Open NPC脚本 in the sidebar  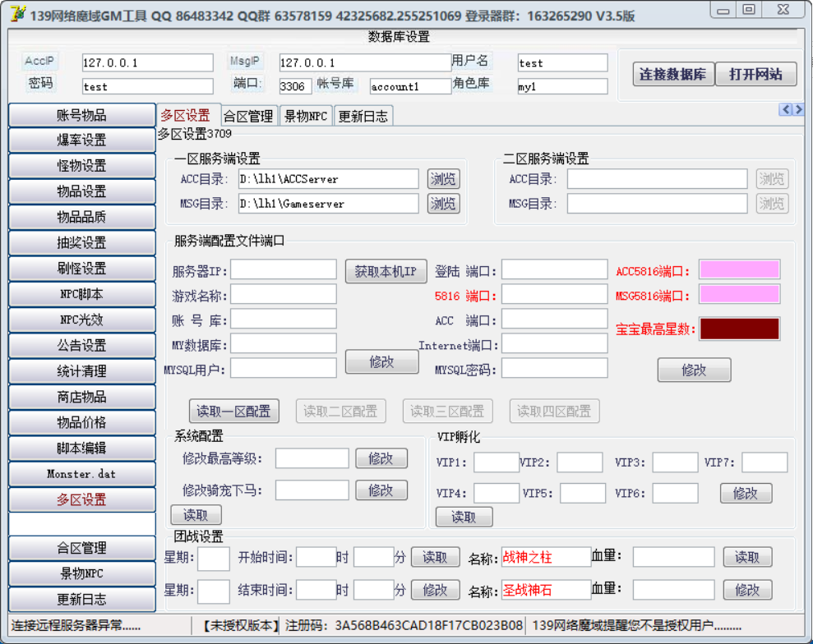tap(82, 294)
